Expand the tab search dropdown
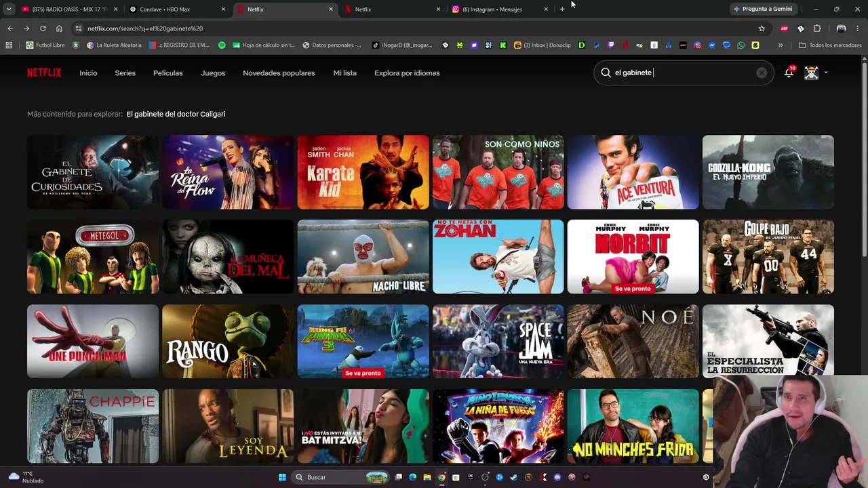868x488 pixels. click(9, 9)
